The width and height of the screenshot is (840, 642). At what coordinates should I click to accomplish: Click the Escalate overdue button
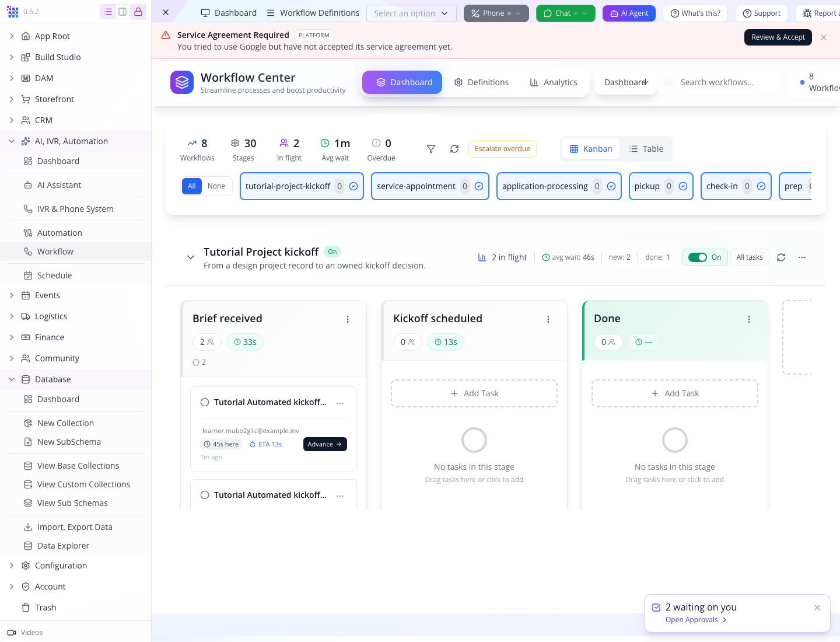click(502, 149)
